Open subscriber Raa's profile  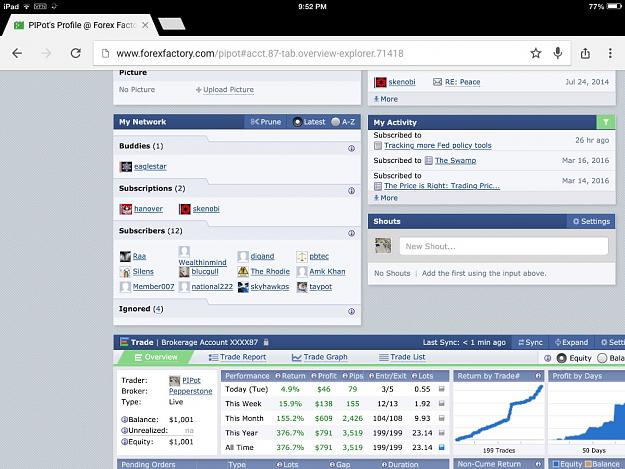[x=139, y=256]
